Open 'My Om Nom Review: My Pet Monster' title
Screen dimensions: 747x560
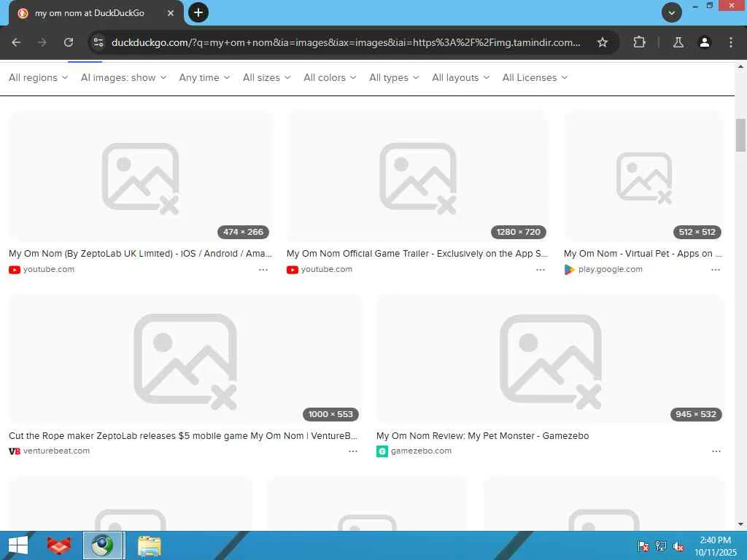pyautogui.click(x=483, y=436)
